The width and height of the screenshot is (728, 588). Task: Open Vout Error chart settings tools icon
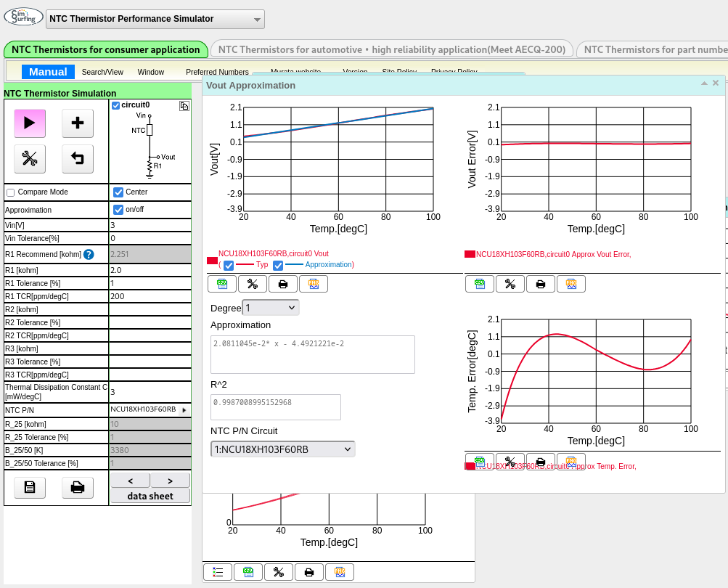pyautogui.click(x=510, y=284)
